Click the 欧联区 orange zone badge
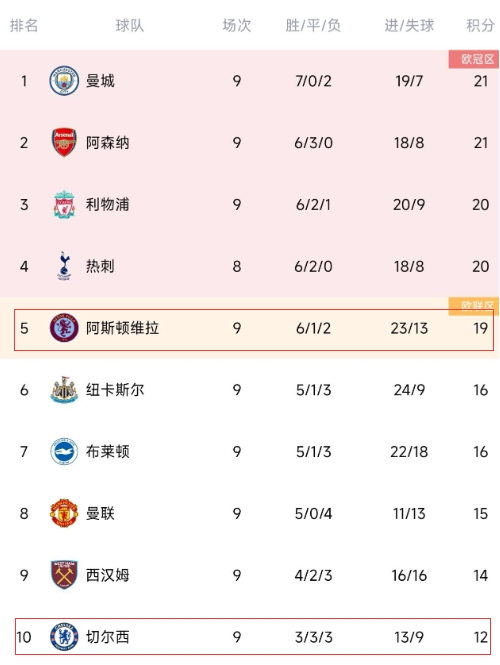Image resolution: width=500 pixels, height=665 pixels. point(474,306)
